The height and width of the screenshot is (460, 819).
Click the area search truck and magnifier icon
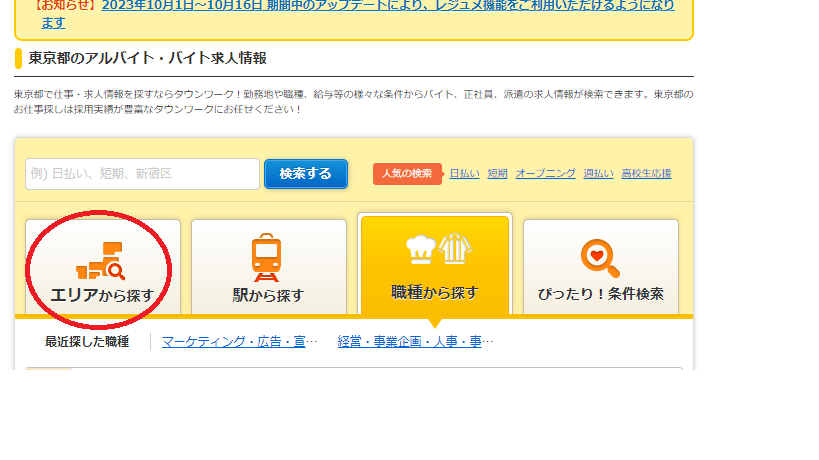(100, 260)
